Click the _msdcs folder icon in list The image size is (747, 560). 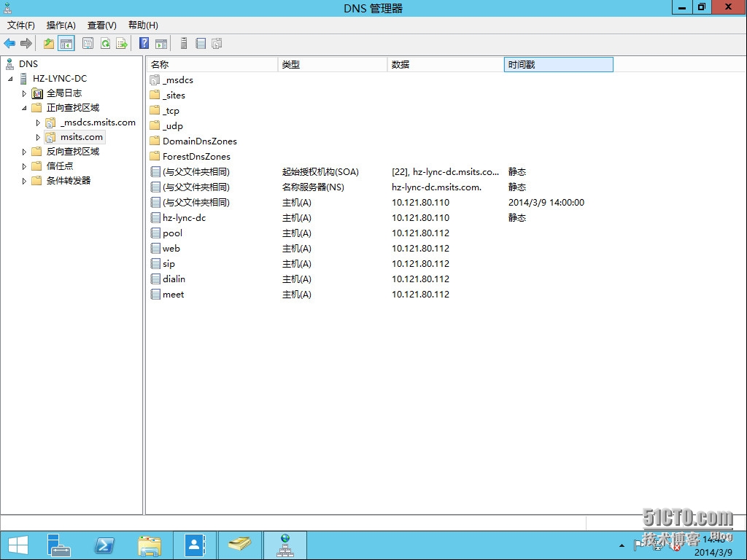click(155, 80)
